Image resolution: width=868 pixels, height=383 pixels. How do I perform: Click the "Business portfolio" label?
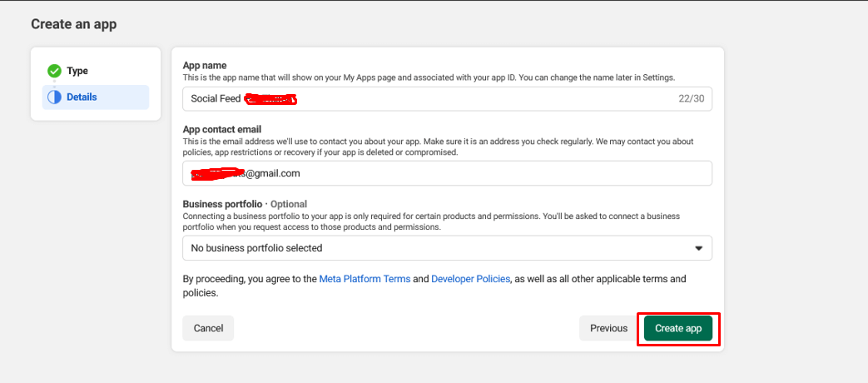222,204
